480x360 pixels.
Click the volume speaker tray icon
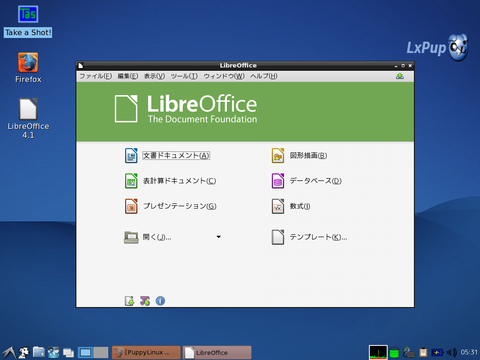(x=452, y=352)
